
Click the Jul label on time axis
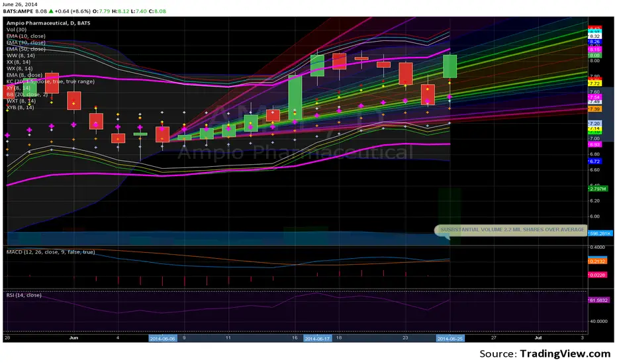point(538,338)
